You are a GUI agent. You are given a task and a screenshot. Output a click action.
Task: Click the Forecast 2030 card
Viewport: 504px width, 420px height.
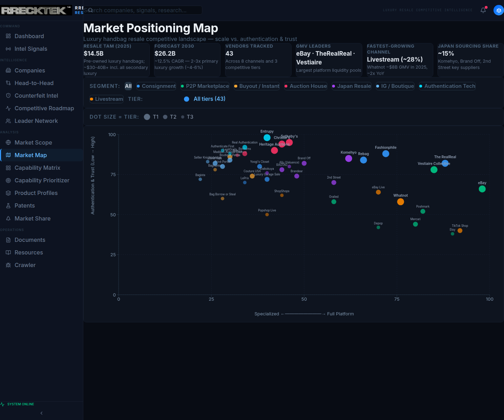point(187,60)
